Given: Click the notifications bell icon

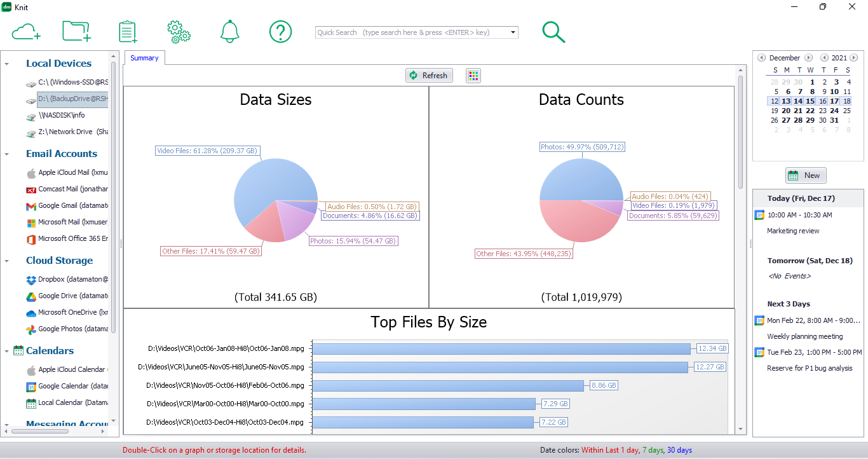Looking at the screenshot, I should pos(230,31).
